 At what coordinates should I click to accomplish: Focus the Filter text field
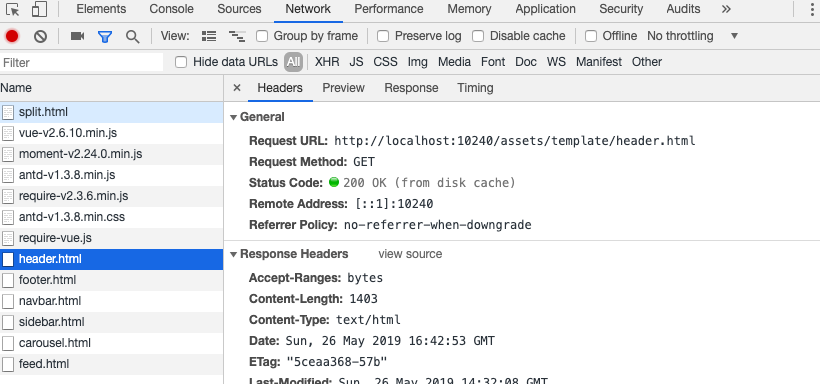point(82,63)
